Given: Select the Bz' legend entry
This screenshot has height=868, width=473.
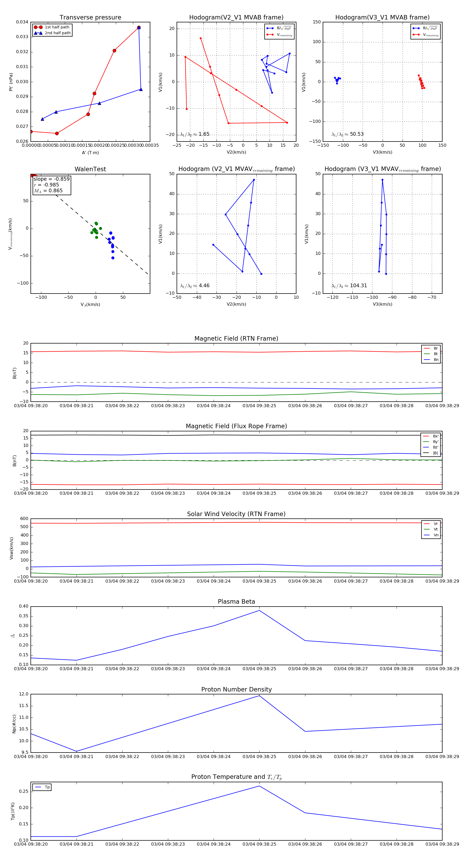Looking at the screenshot, I should (x=431, y=447).
